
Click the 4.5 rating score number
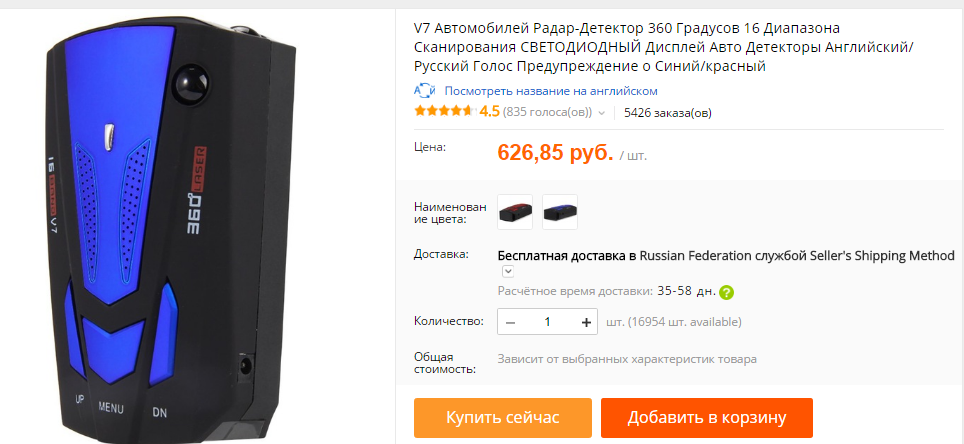[x=489, y=112]
